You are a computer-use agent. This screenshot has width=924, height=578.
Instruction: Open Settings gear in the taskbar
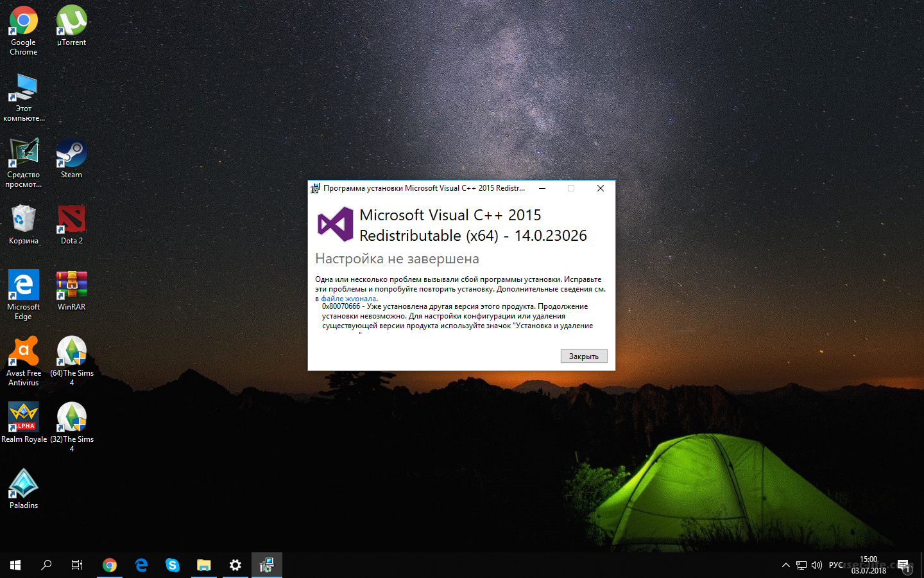point(235,565)
